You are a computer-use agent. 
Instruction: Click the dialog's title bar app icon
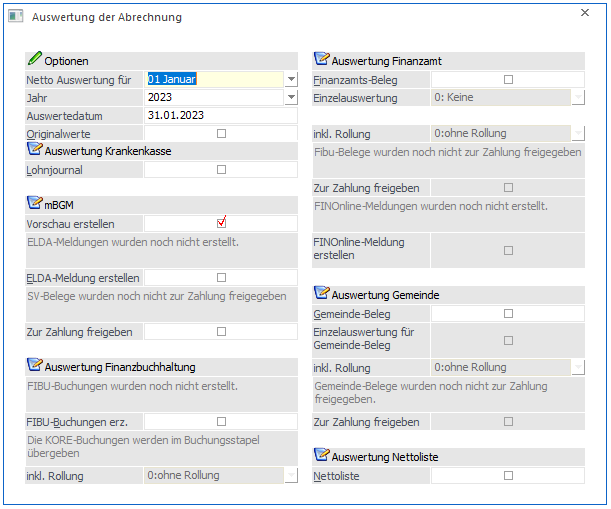[15, 17]
